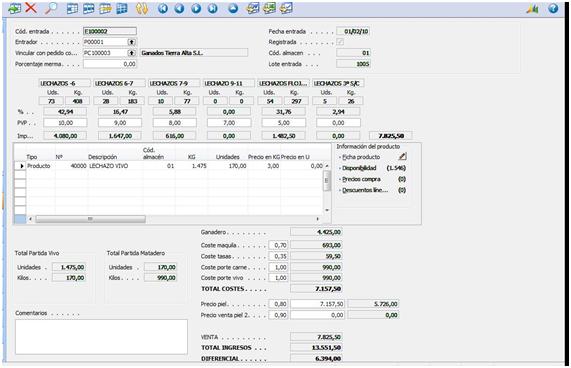
Task: Click the PVP 9,00 field for LECHAZOS 6-7
Action: point(120,123)
